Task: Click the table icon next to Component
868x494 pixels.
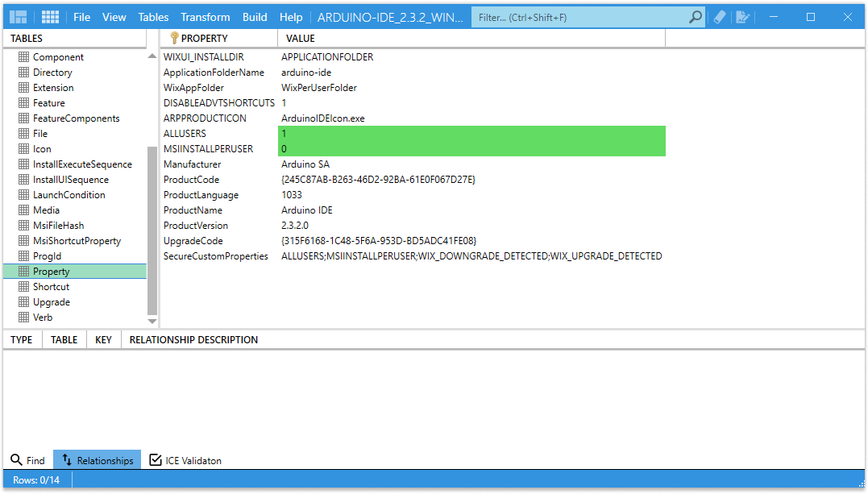Action: click(x=24, y=56)
